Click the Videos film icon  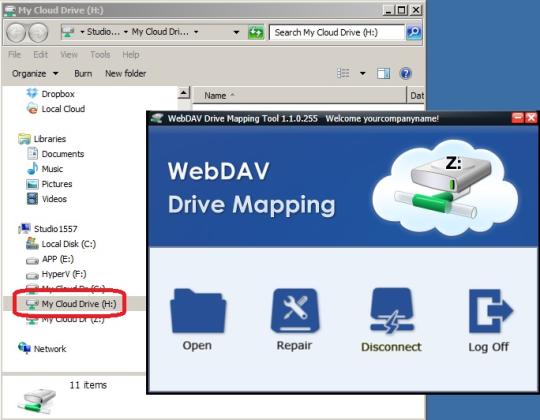pos(32,199)
